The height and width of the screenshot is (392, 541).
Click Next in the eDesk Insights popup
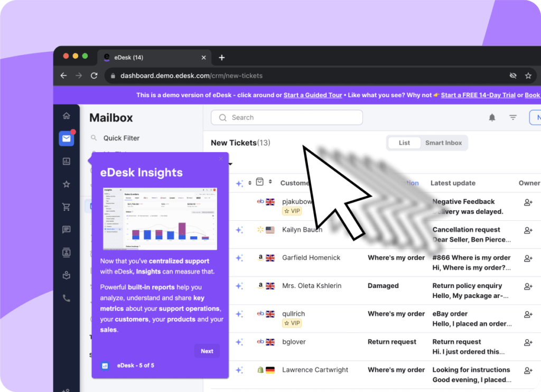click(x=207, y=351)
